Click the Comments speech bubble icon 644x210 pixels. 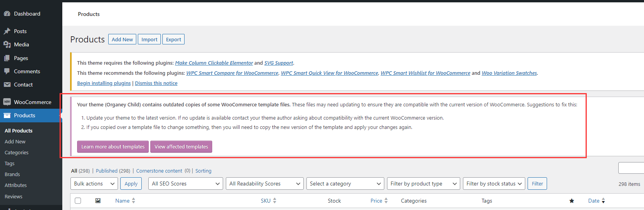click(7, 71)
